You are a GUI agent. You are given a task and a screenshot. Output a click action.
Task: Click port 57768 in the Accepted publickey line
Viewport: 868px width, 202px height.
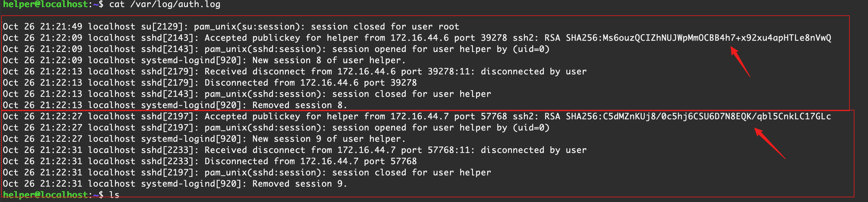pyautogui.click(x=494, y=116)
